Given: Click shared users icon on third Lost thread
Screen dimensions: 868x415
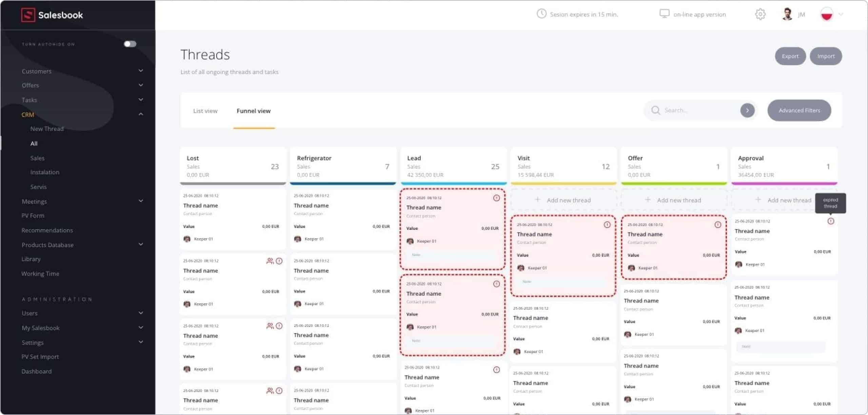Looking at the screenshot, I should pos(270,326).
